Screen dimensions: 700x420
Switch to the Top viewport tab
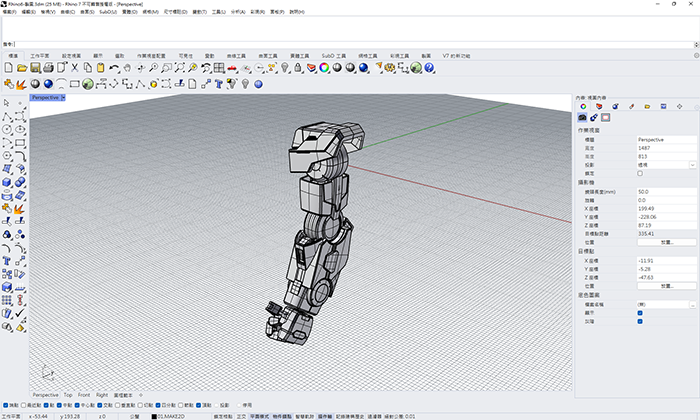tap(68, 395)
